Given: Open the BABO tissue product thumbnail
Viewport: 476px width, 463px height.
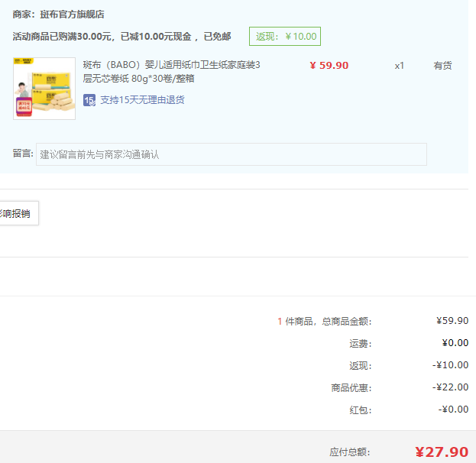Looking at the screenshot, I should (x=44, y=89).
